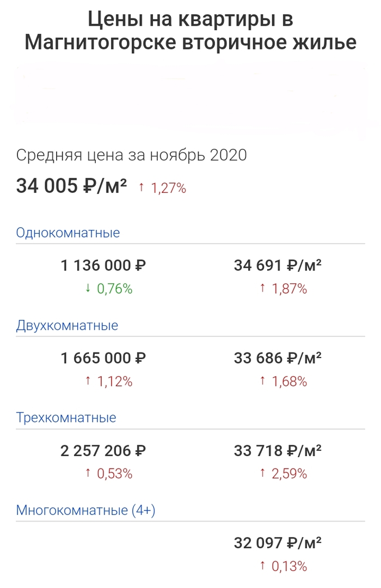Open the Однокомнатные link

(68, 233)
